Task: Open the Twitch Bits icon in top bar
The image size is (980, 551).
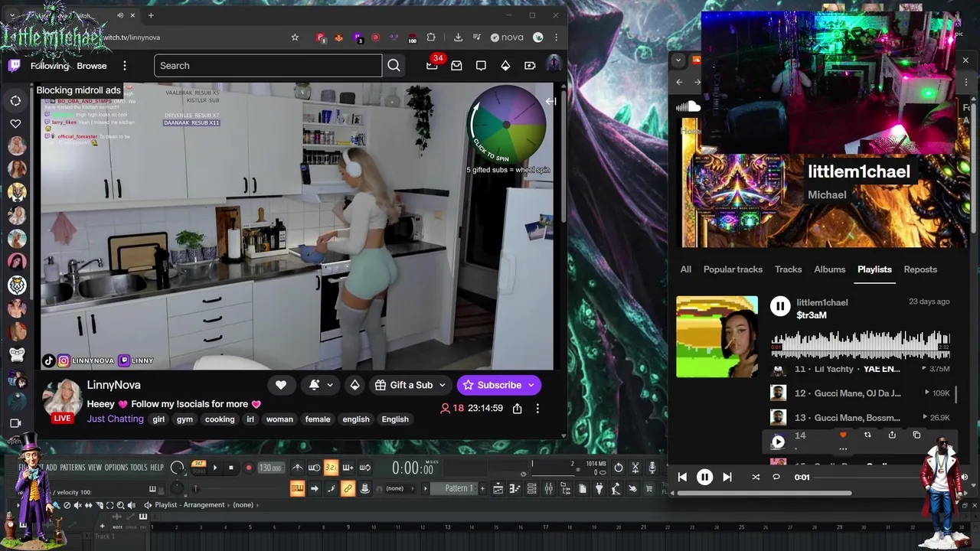Action: coord(505,66)
